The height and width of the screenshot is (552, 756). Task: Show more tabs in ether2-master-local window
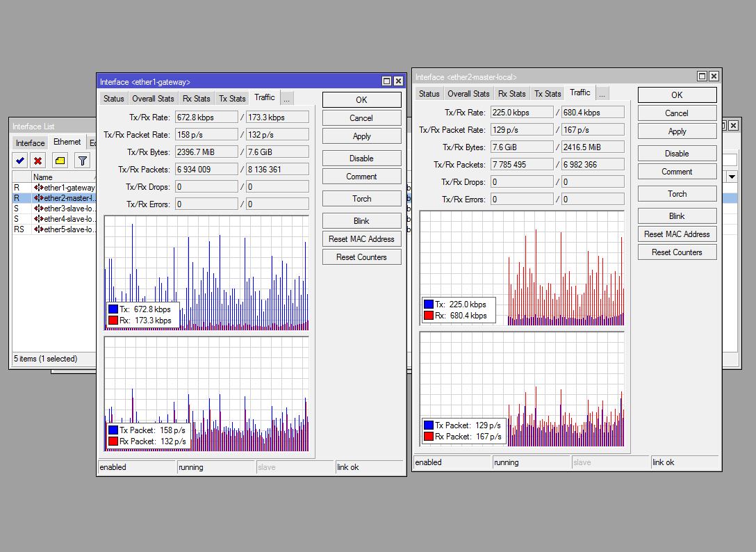602,94
